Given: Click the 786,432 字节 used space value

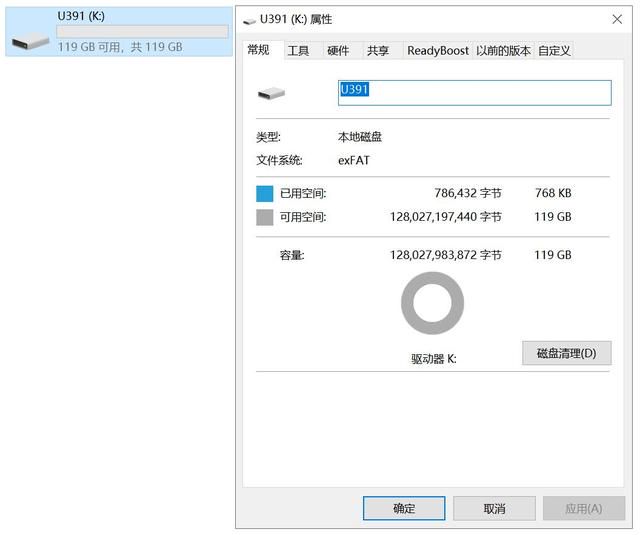Looking at the screenshot, I should 468,193.
